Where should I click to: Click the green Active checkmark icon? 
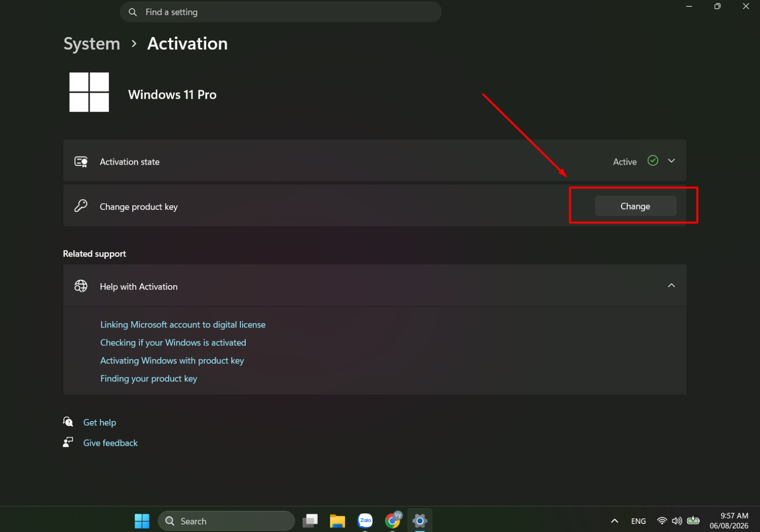click(653, 161)
